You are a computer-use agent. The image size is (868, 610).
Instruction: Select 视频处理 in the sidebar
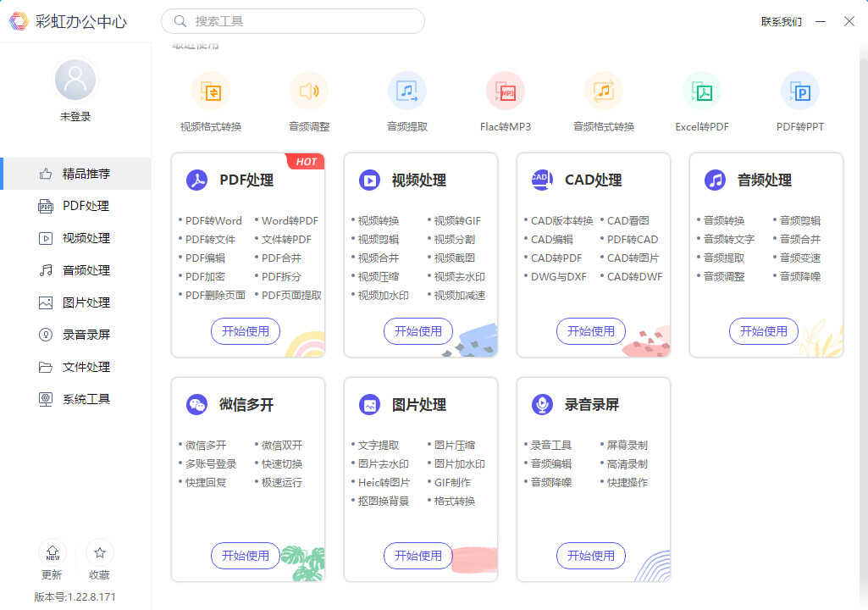click(85, 238)
